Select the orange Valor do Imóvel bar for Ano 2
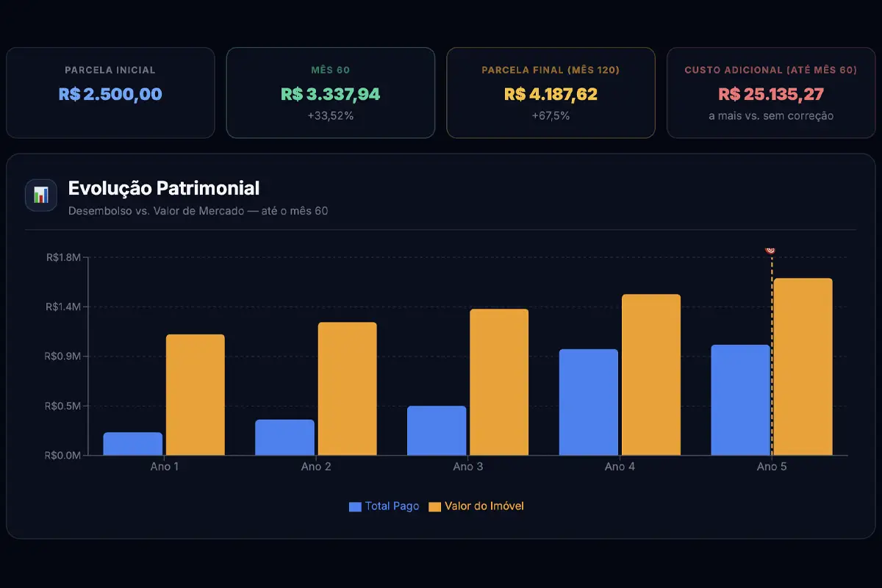The width and height of the screenshot is (882, 588). [348, 389]
